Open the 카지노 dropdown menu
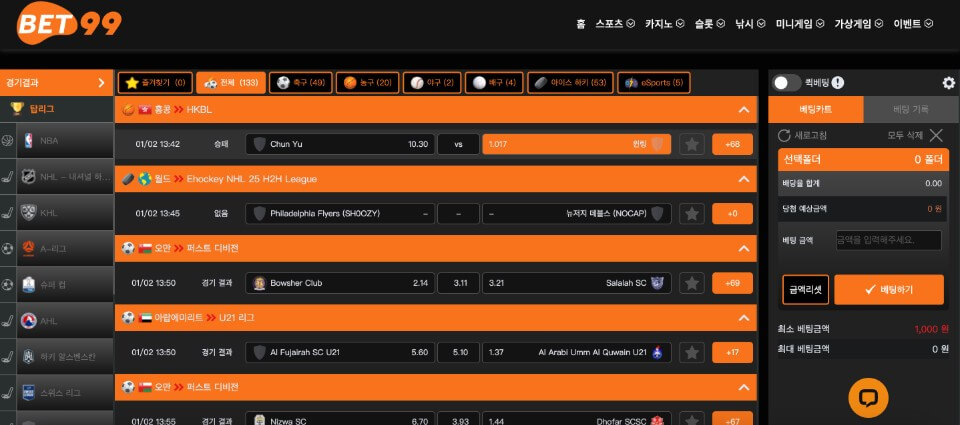The height and width of the screenshot is (425, 960). click(x=664, y=24)
